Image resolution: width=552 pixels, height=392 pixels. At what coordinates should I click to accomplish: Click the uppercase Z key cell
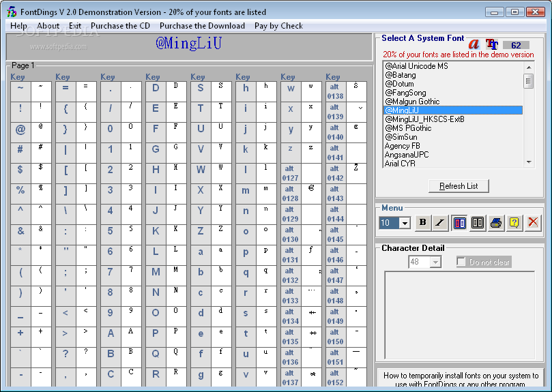[x=201, y=234]
